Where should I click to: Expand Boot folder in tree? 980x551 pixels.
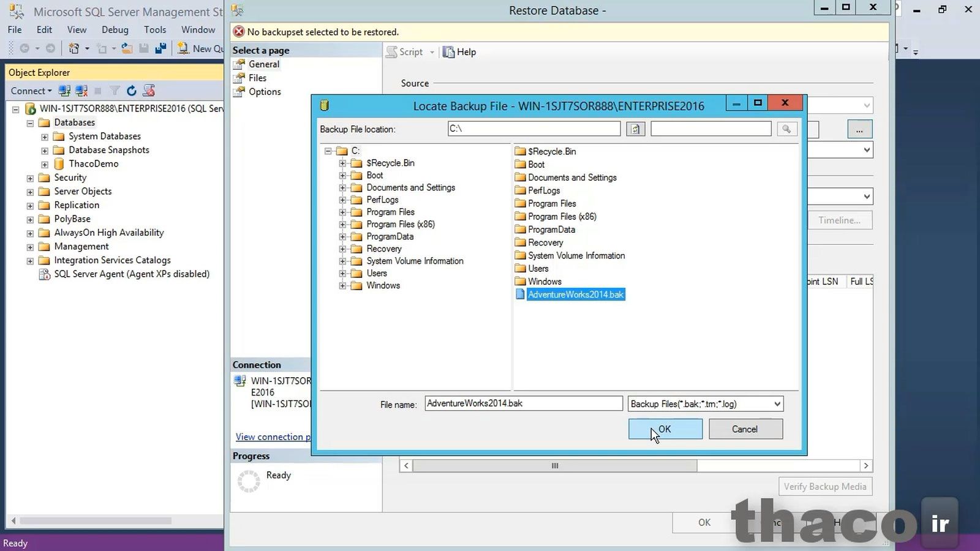coord(343,175)
